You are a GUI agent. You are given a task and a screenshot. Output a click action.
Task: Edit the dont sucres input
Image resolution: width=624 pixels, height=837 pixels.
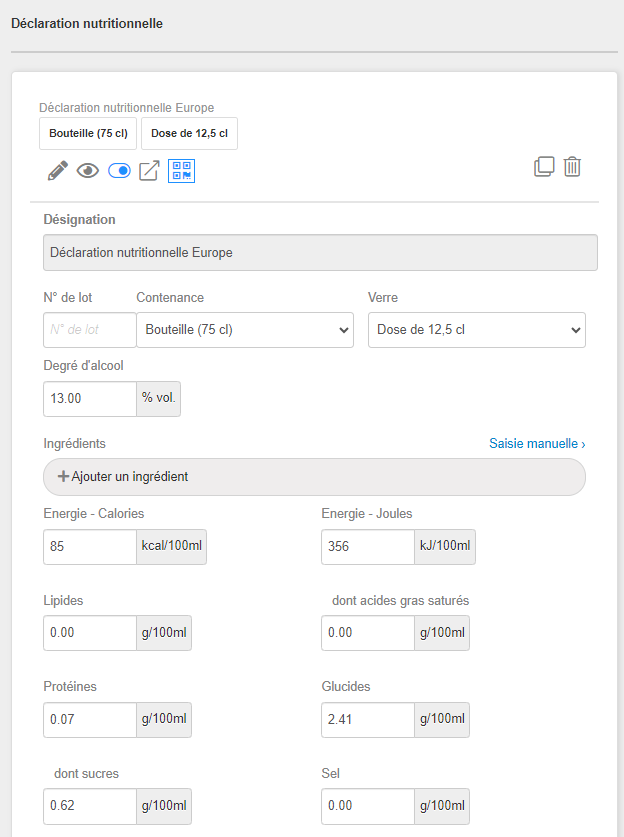tap(90, 805)
